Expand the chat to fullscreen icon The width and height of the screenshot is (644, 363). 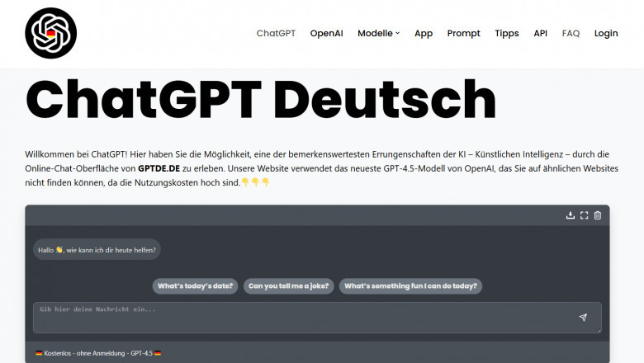[584, 215]
